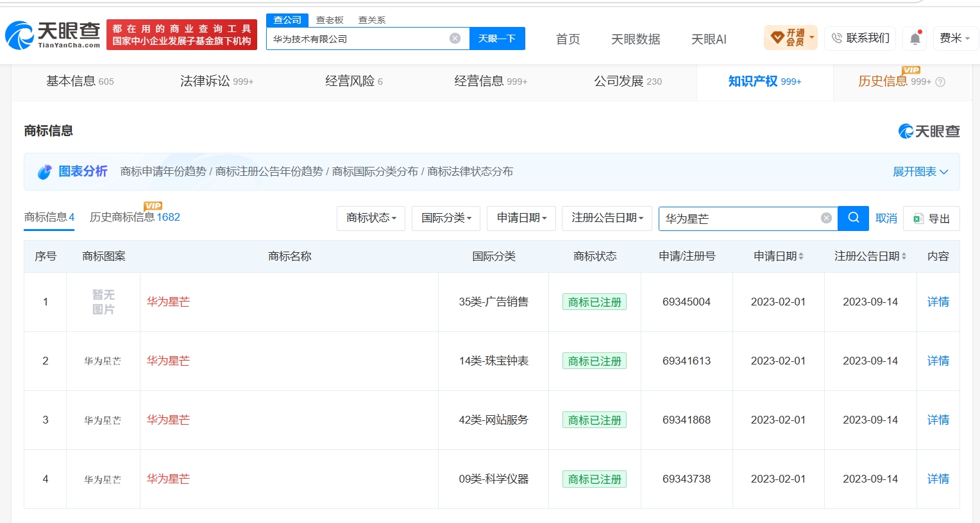The image size is (980, 523).
Task: Open the 经营信息 tab
Action: click(491, 81)
